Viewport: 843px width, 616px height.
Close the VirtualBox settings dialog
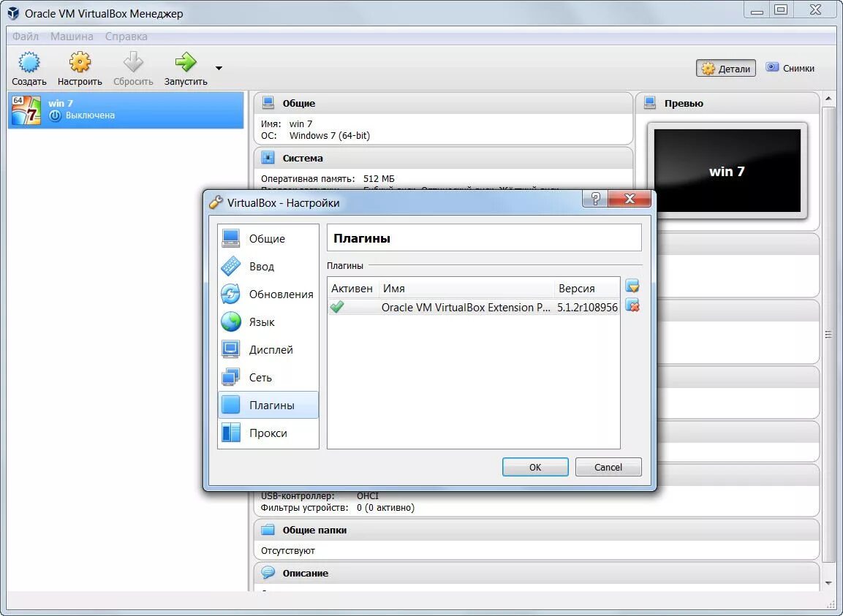click(x=629, y=199)
